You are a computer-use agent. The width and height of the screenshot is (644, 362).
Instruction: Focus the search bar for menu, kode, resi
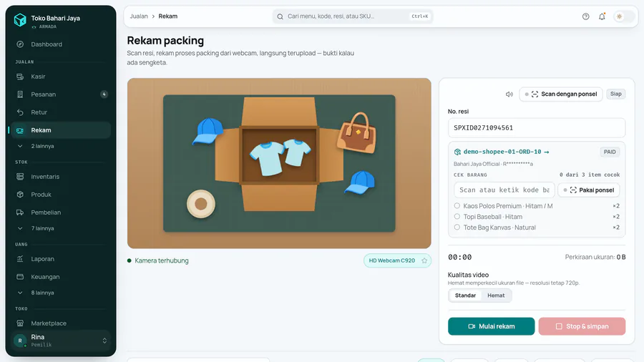pyautogui.click(x=352, y=16)
